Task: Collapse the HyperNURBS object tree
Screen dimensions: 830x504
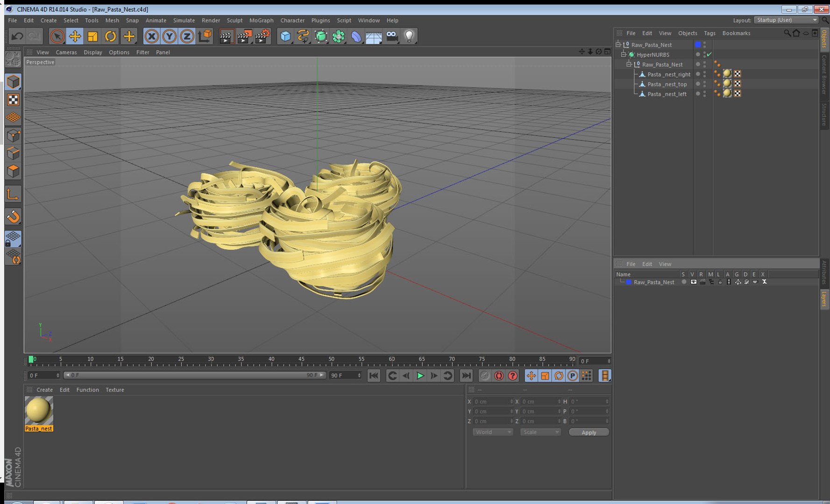Action: pos(623,55)
